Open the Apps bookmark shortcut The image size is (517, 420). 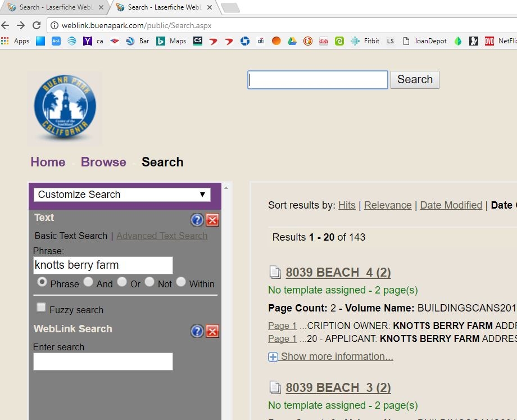point(15,41)
